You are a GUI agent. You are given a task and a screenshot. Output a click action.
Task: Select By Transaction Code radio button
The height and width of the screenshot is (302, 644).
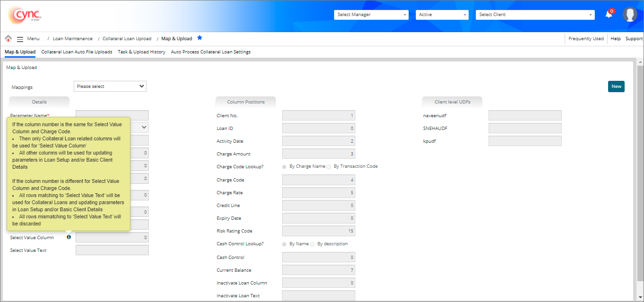click(328, 167)
